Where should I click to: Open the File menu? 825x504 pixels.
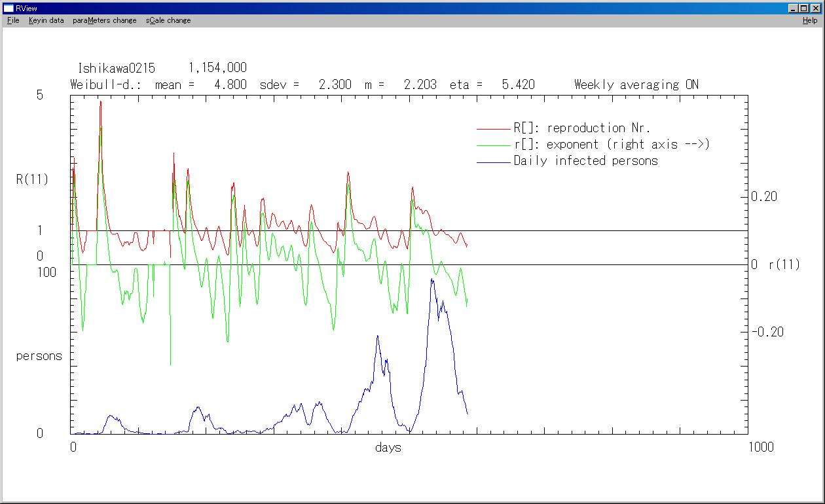point(13,20)
